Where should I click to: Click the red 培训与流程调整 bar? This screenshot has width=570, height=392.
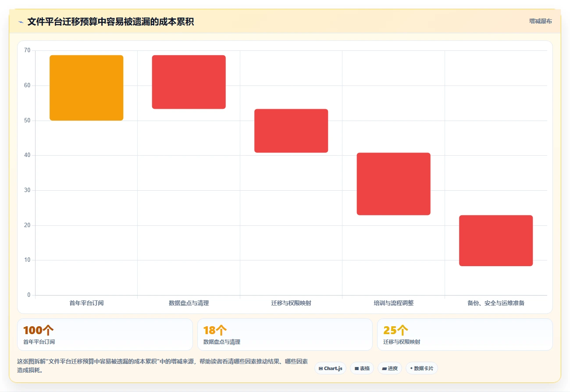(394, 184)
